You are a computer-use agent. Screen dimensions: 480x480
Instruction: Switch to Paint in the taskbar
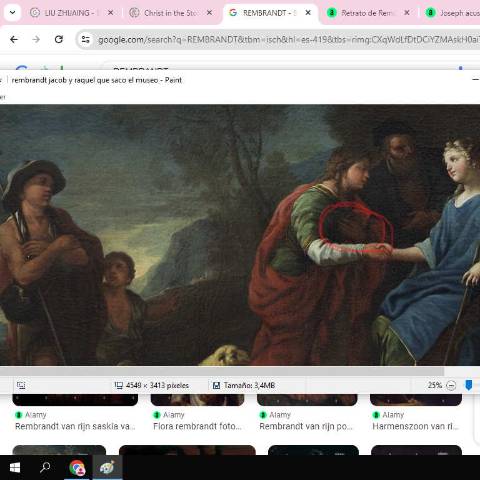[x=107, y=468]
